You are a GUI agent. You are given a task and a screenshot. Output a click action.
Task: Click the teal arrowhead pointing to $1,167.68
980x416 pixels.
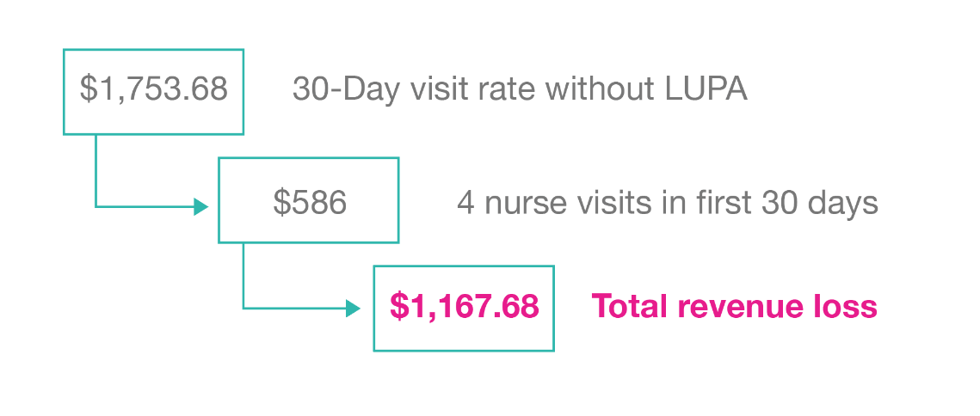click(353, 308)
